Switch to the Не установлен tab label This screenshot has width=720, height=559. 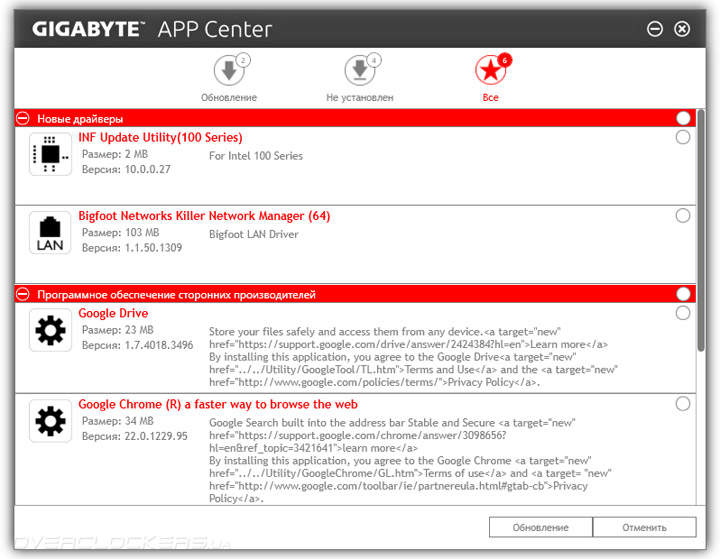pos(360,97)
